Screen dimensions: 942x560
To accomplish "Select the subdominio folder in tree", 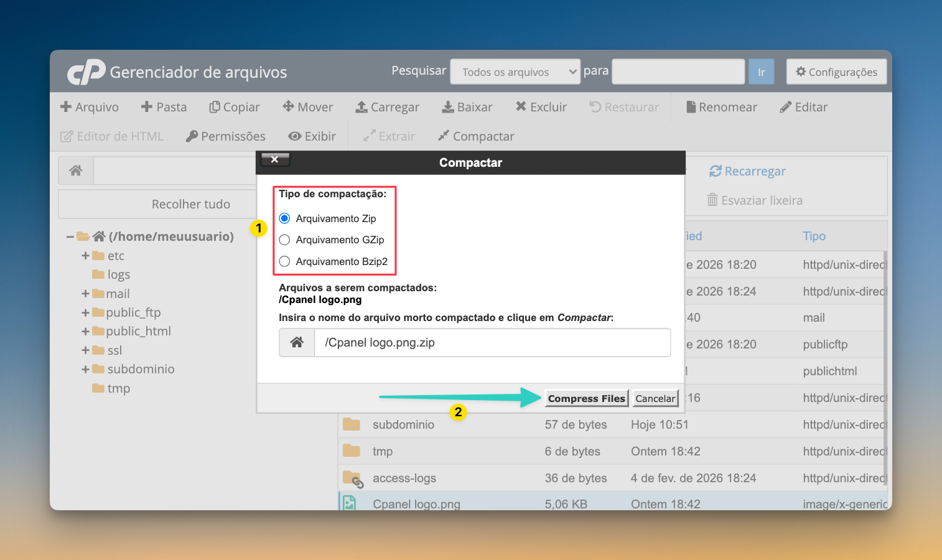I will (141, 369).
